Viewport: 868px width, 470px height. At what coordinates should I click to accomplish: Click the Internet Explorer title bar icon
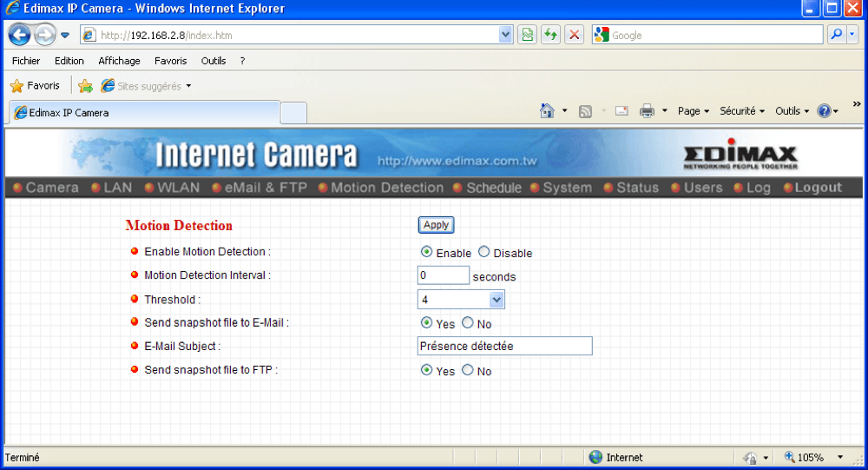click(12, 9)
